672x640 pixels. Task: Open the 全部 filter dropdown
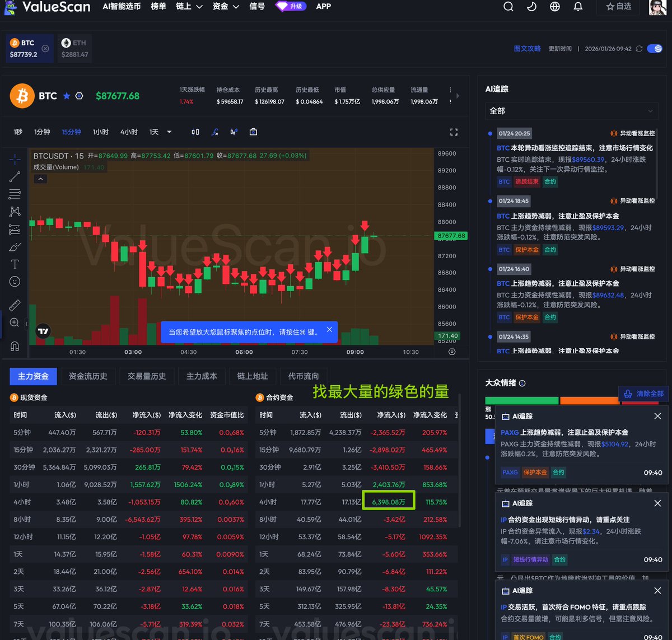572,111
